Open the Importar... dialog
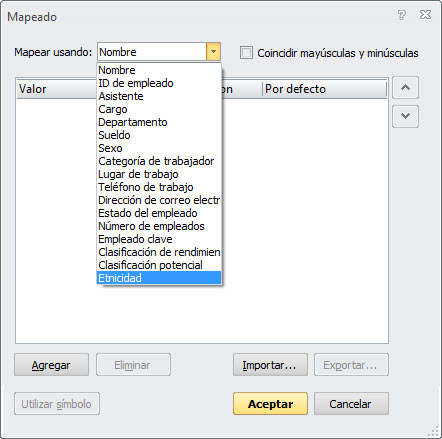 [270, 365]
